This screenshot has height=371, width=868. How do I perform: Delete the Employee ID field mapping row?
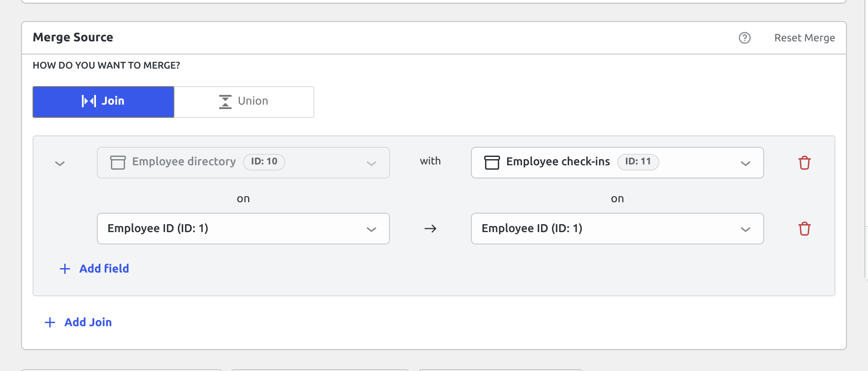805,229
